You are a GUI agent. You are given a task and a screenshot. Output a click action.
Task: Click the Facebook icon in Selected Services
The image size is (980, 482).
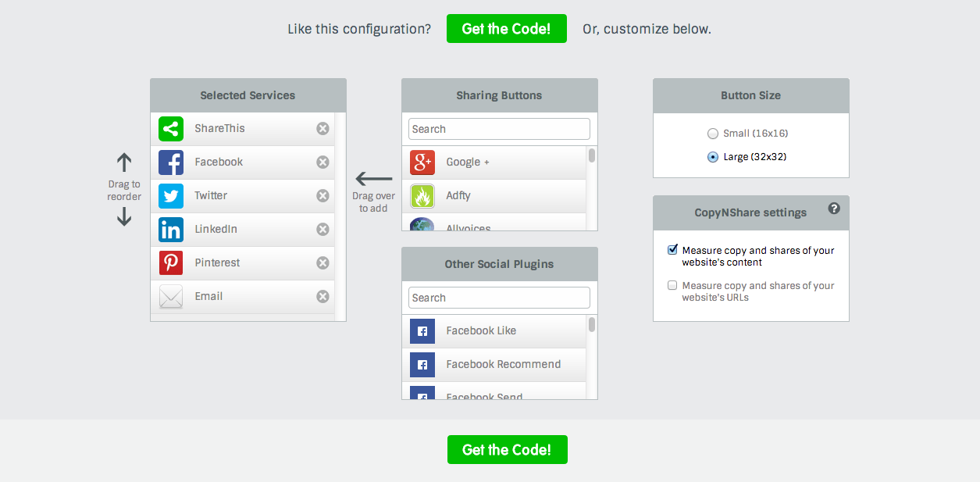(x=171, y=162)
